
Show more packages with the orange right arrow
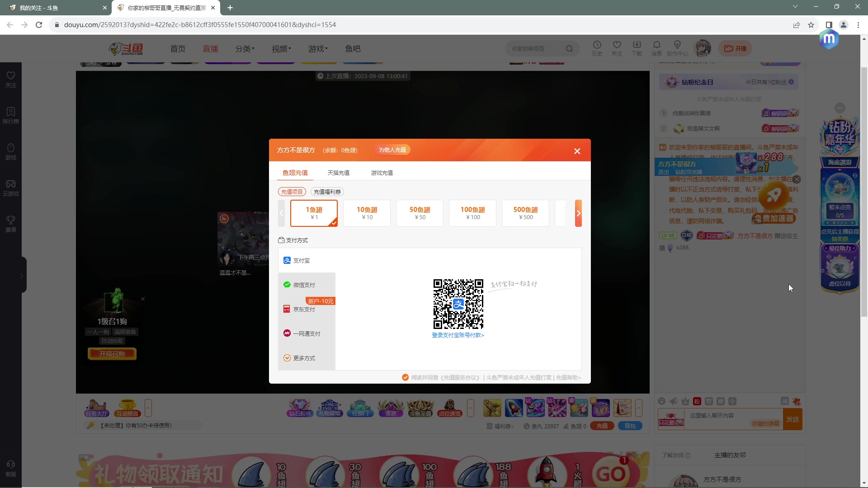tap(578, 213)
